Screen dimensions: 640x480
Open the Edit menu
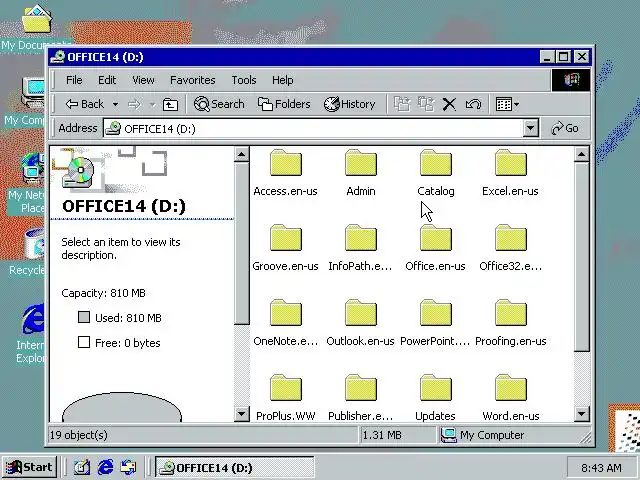(107, 80)
